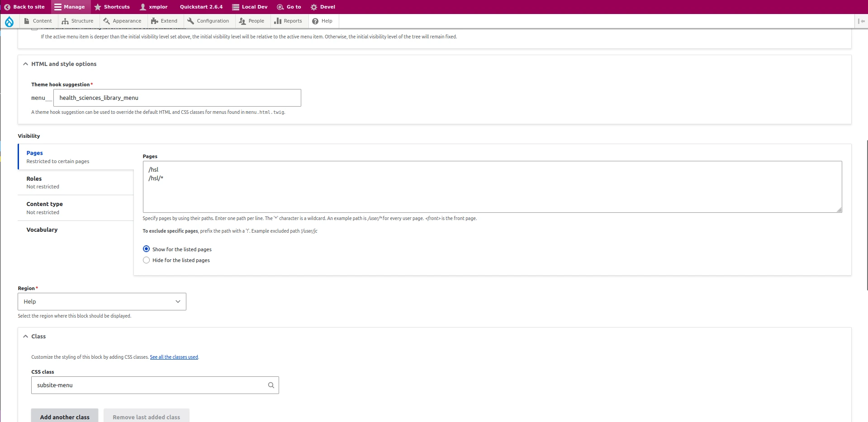Click the menu__ prefix text
Viewport: 868px width, 422px height.
pos(42,98)
